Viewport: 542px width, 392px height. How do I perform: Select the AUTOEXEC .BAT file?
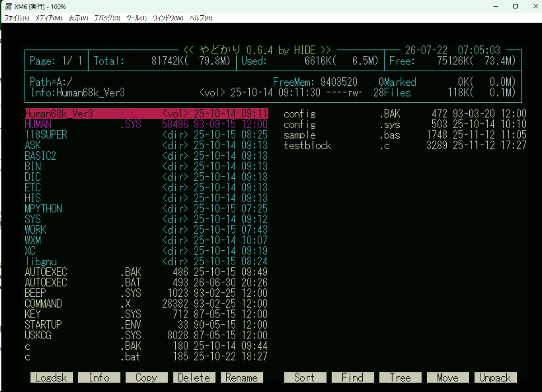point(146,282)
